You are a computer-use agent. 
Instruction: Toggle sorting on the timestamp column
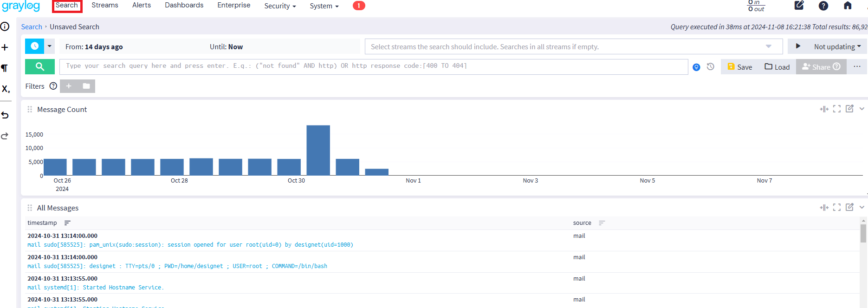point(67,223)
